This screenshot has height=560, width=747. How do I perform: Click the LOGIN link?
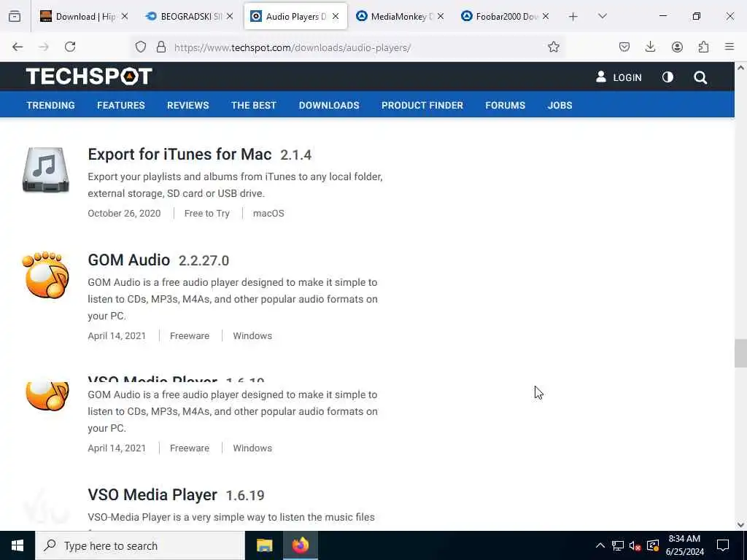[619, 77]
